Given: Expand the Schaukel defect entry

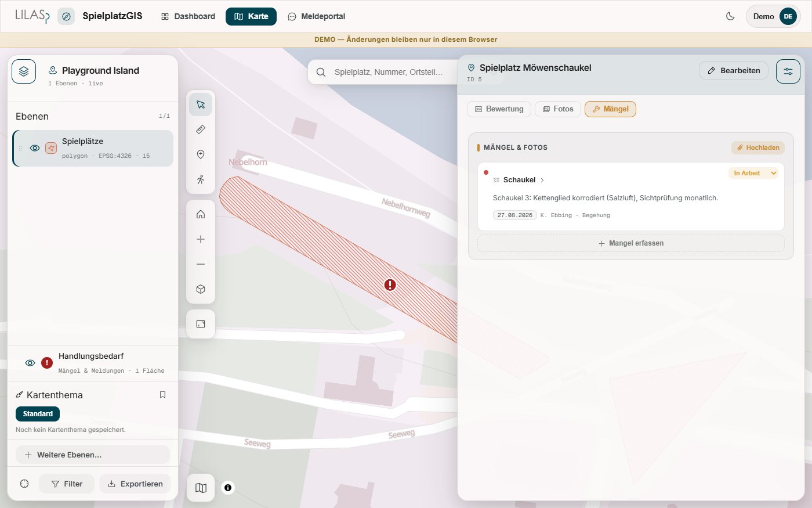Looking at the screenshot, I should coord(519,180).
